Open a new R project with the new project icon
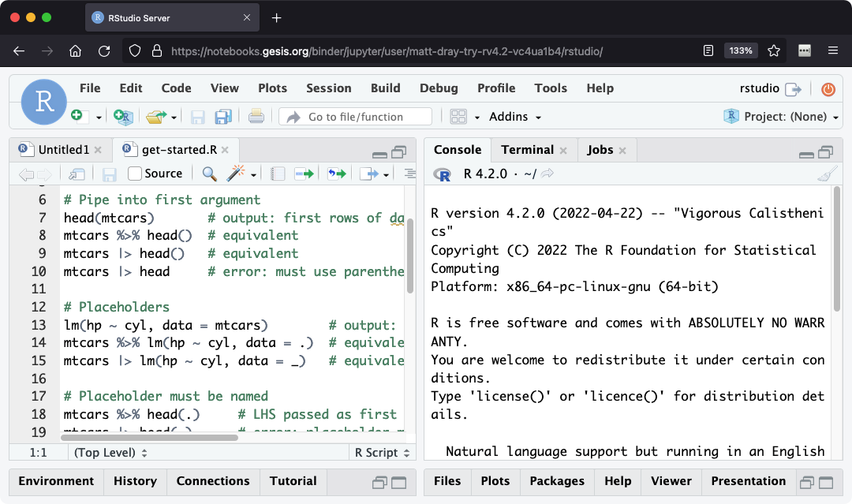The height and width of the screenshot is (504, 852). [122, 116]
